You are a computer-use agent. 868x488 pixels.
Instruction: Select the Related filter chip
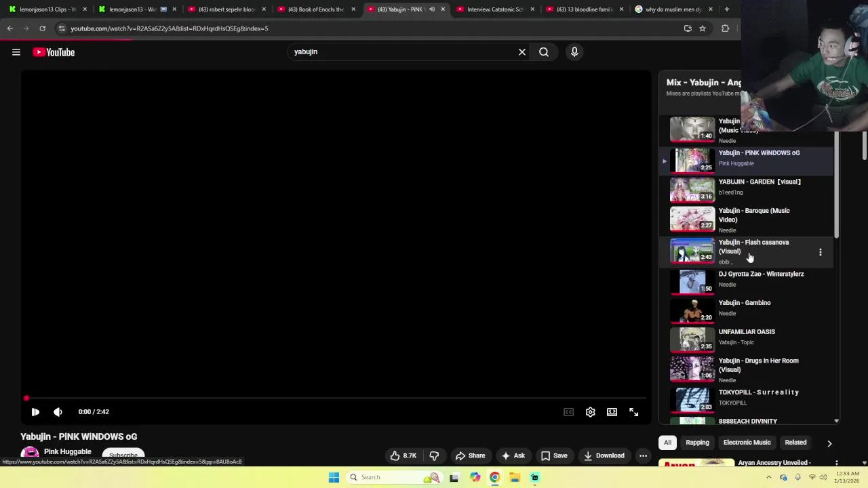pos(795,443)
